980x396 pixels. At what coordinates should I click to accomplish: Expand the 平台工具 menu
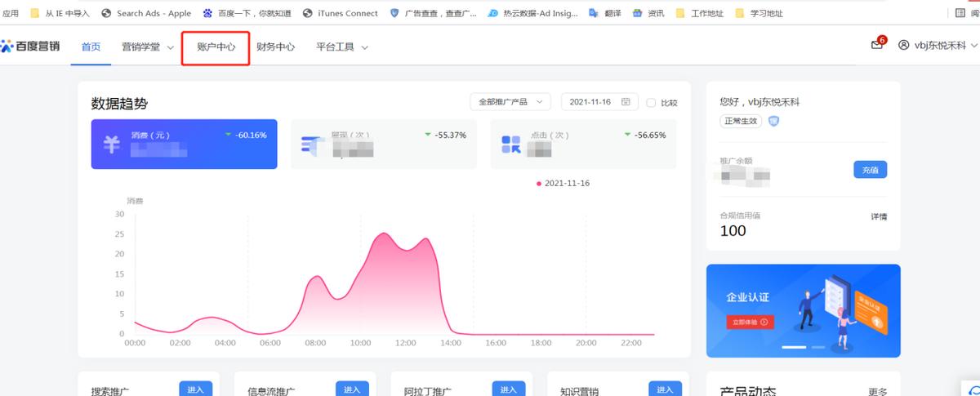(342, 47)
